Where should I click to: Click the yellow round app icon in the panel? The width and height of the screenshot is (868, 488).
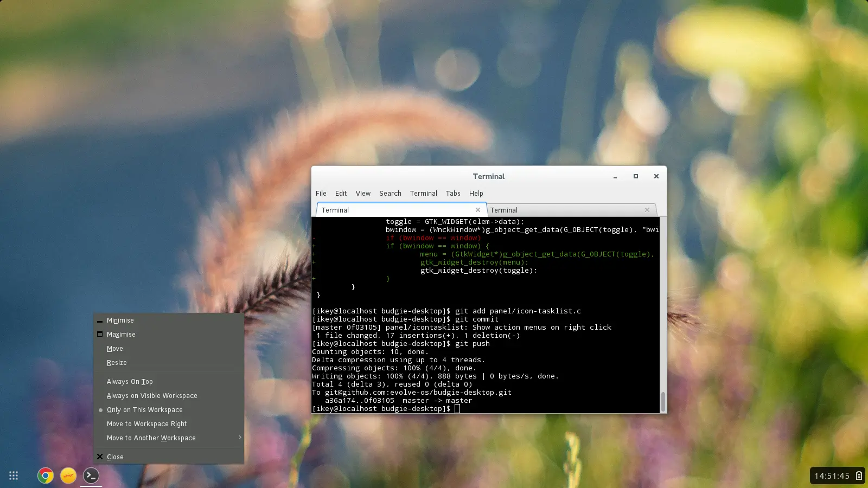point(68,476)
